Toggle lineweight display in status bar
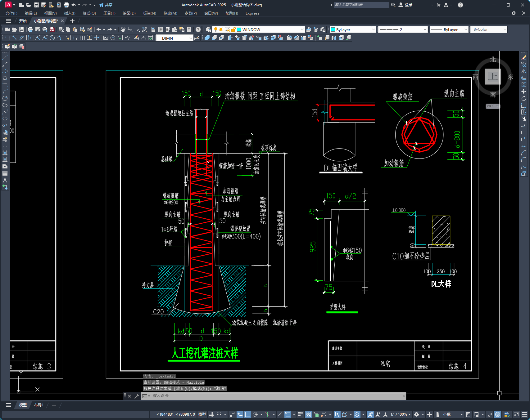This screenshot has height=420, width=530. point(300,414)
